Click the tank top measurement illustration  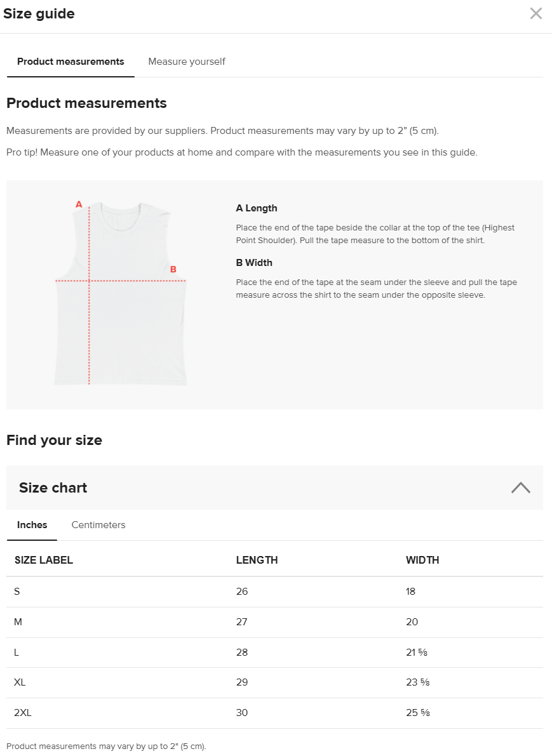121,294
